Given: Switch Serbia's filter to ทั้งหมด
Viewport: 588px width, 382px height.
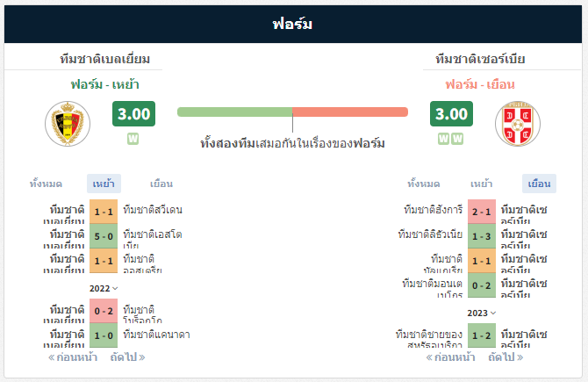Looking at the screenshot, I should 423,184.
